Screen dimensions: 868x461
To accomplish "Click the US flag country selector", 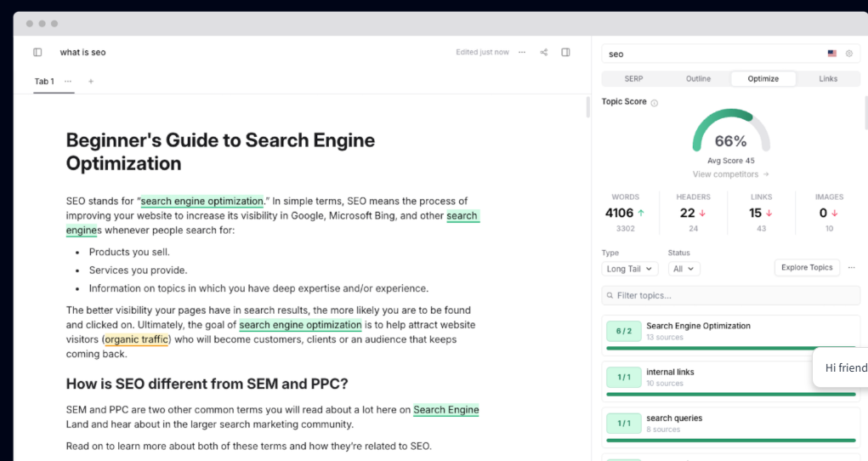I will [x=832, y=54].
